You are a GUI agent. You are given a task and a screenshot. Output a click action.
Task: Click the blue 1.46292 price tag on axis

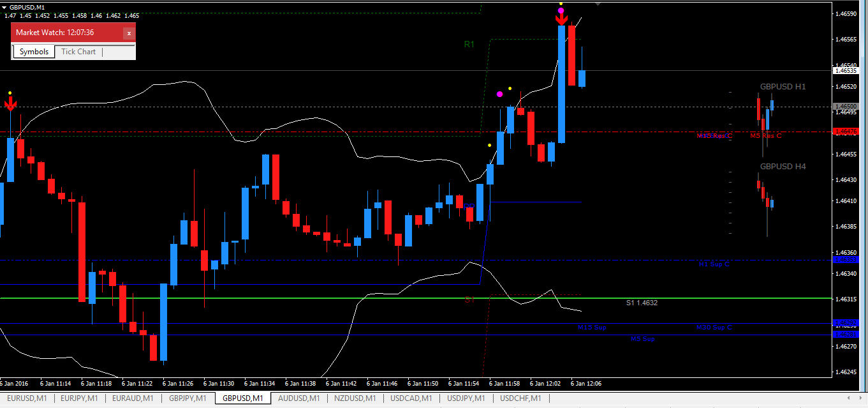[847, 323]
